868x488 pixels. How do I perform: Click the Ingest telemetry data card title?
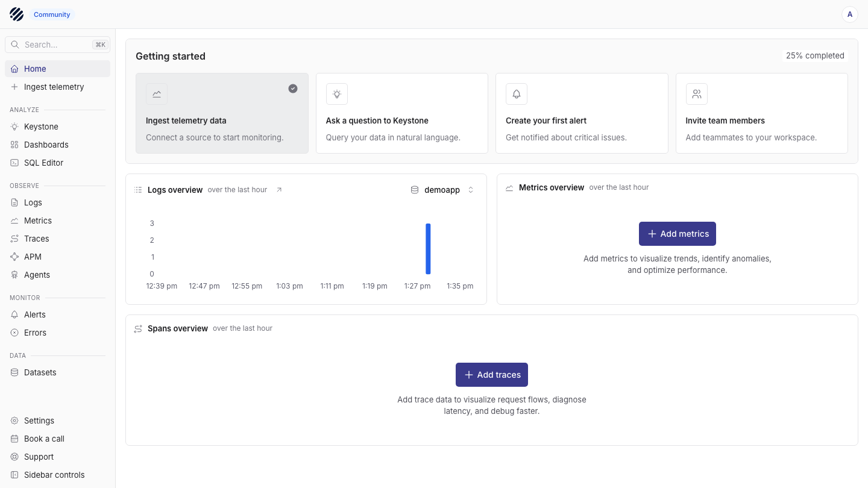(186, 120)
